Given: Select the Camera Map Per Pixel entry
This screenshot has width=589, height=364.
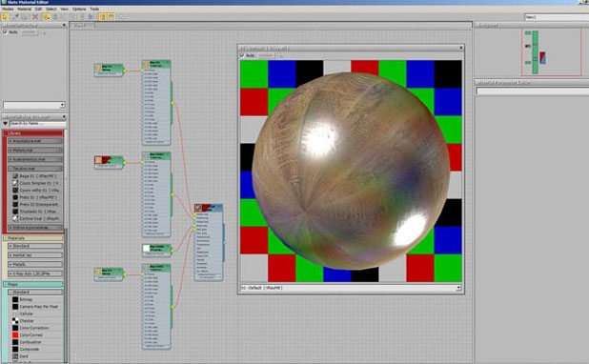Looking at the screenshot, I should coord(38,307).
